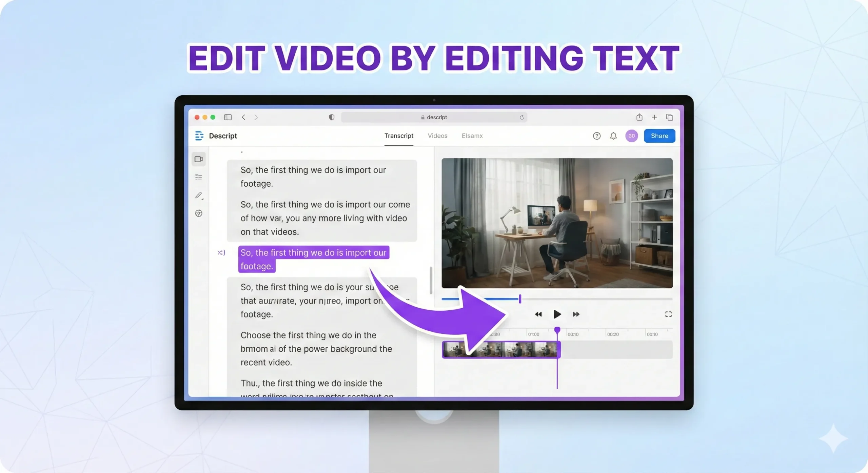Screen dimensions: 868x473
Task: Open the purple user avatar
Action: (631, 136)
